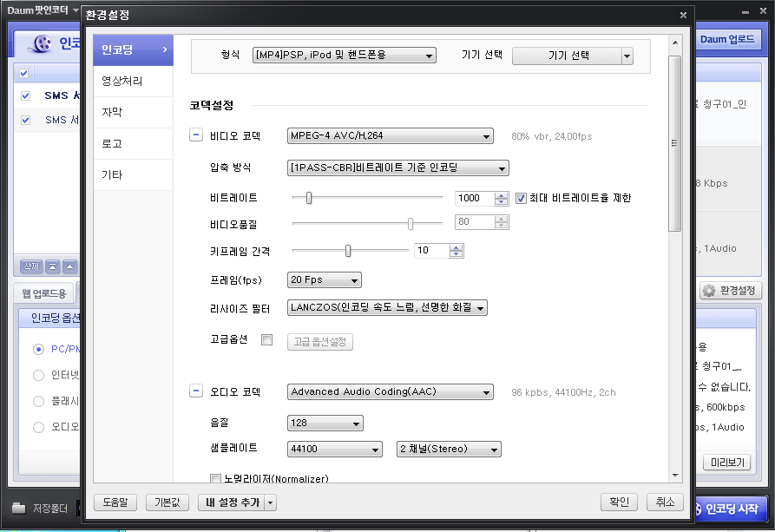Click the 비트레이트 value input field
The height and width of the screenshot is (532, 775).
(x=474, y=198)
